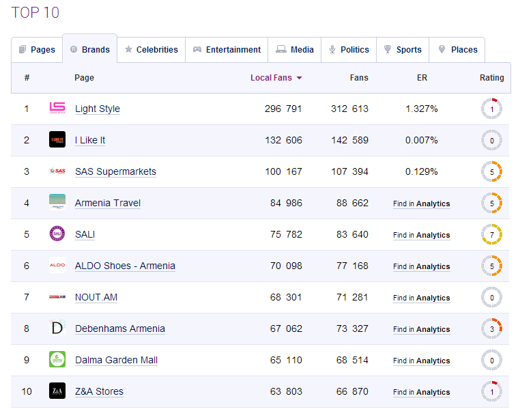Image resolution: width=518 pixels, height=420 pixels.
Task: Sort by Local Fans column arrow
Action: pyautogui.click(x=299, y=78)
